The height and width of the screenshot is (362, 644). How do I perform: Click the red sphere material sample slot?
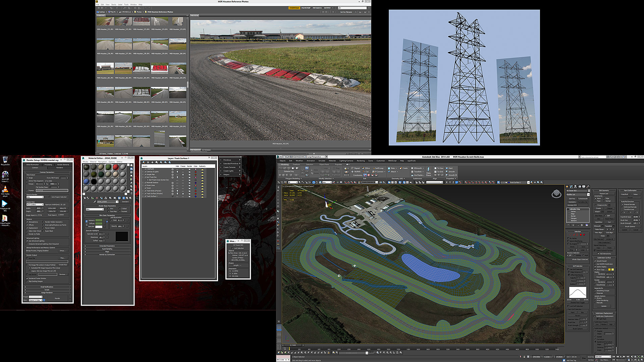point(116,167)
